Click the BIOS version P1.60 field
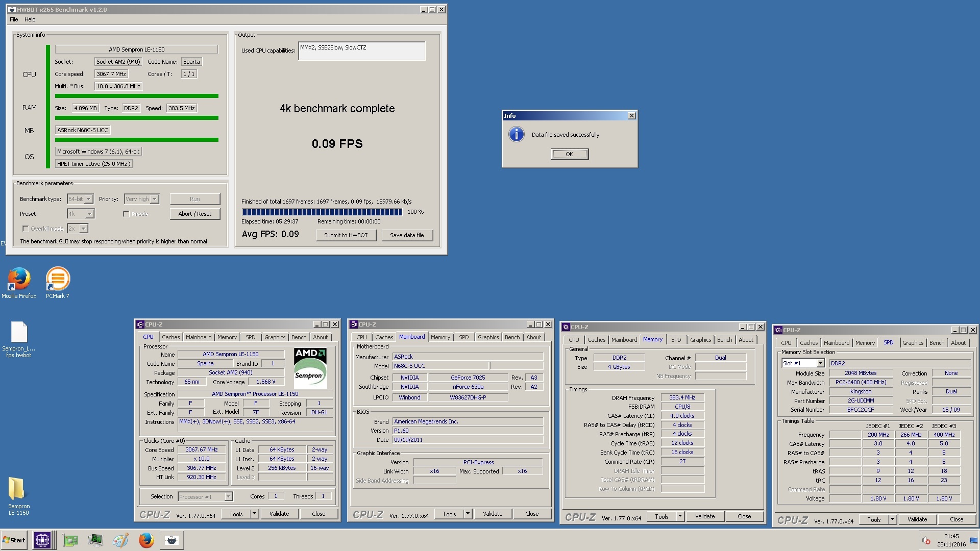This screenshot has height=551, width=980. click(x=468, y=431)
